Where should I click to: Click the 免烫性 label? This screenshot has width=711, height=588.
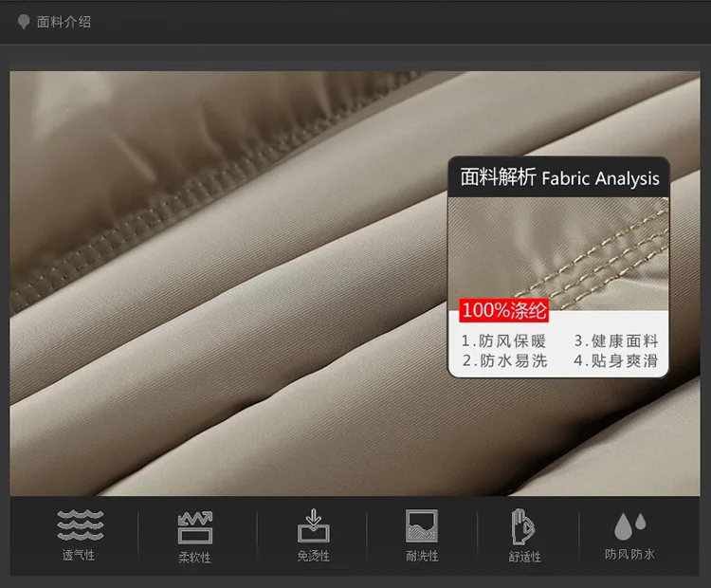point(314,556)
